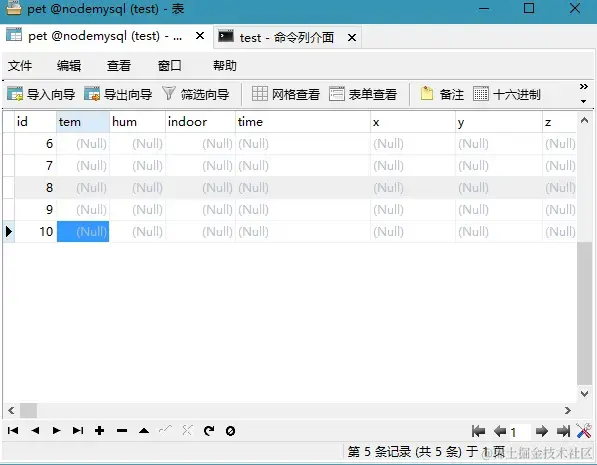Select the id cell with value 10
The width and height of the screenshot is (597, 465).
[35, 232]
